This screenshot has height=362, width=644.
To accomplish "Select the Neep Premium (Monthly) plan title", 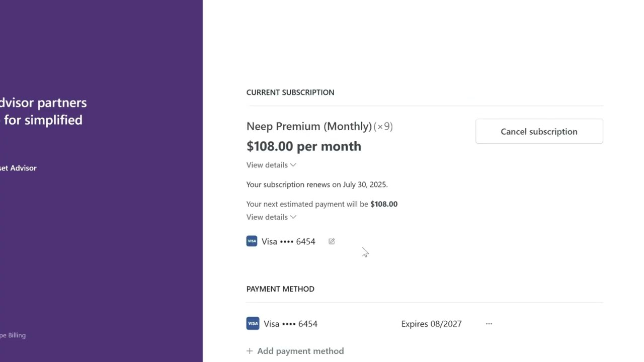I will click(309, 126).
